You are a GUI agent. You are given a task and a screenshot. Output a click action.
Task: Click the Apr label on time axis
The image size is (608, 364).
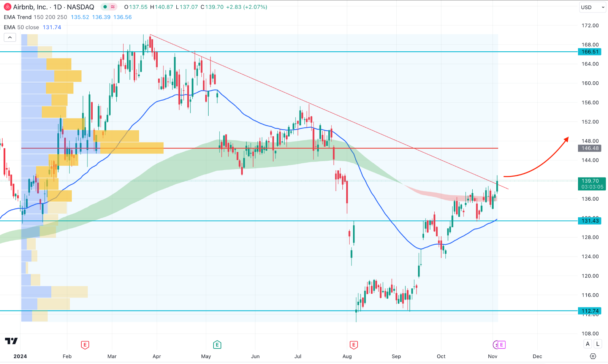pos(157,356)
